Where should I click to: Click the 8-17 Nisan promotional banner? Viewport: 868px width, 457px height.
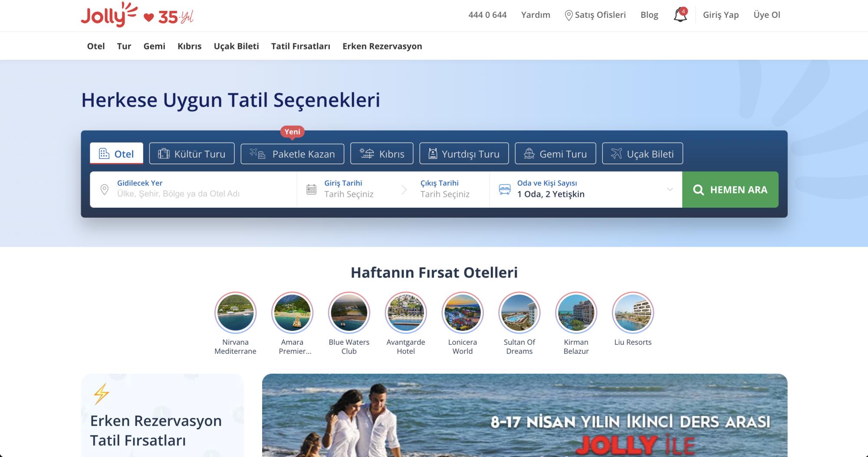(x=525, y=415)
